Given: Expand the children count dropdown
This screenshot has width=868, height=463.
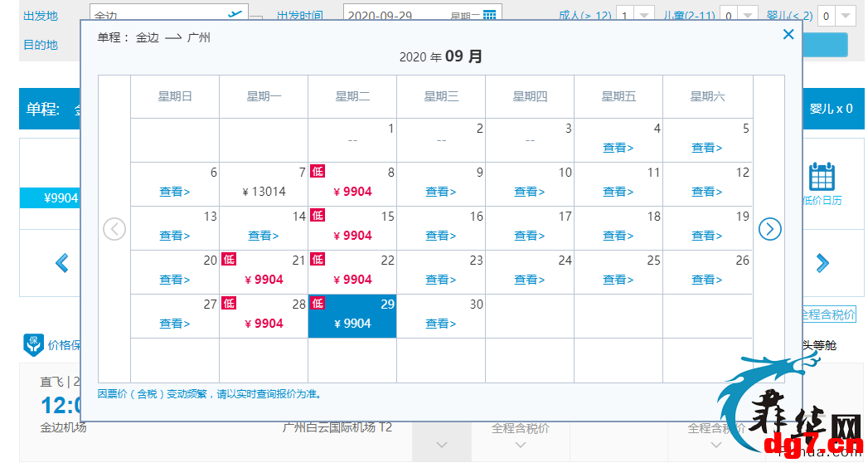Looking at the screenshot, I should pyautogui.click(x=747, y=16).
